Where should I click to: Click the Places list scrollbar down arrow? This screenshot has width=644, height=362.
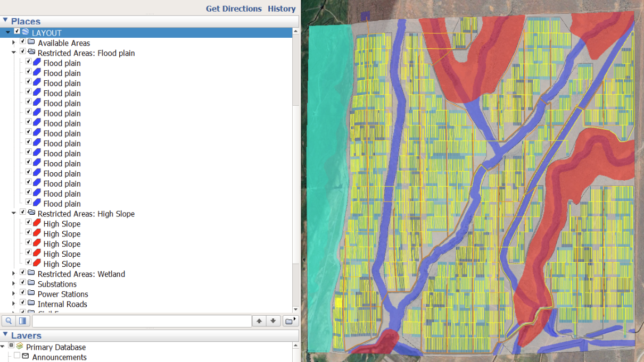coord(295,309)
